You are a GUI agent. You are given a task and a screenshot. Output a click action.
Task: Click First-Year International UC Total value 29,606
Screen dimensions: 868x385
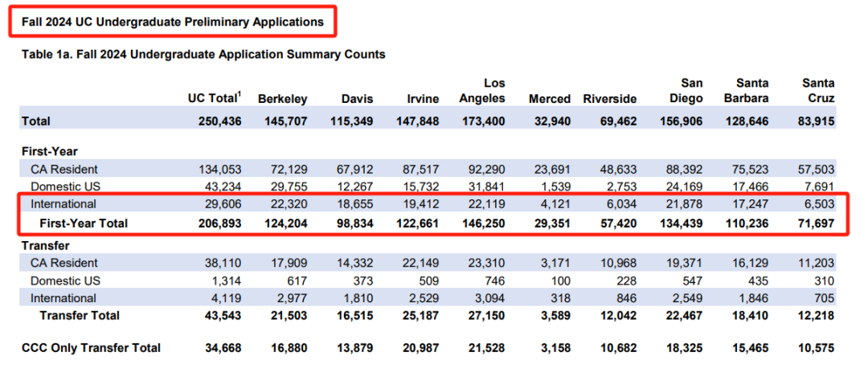(223, 204)
